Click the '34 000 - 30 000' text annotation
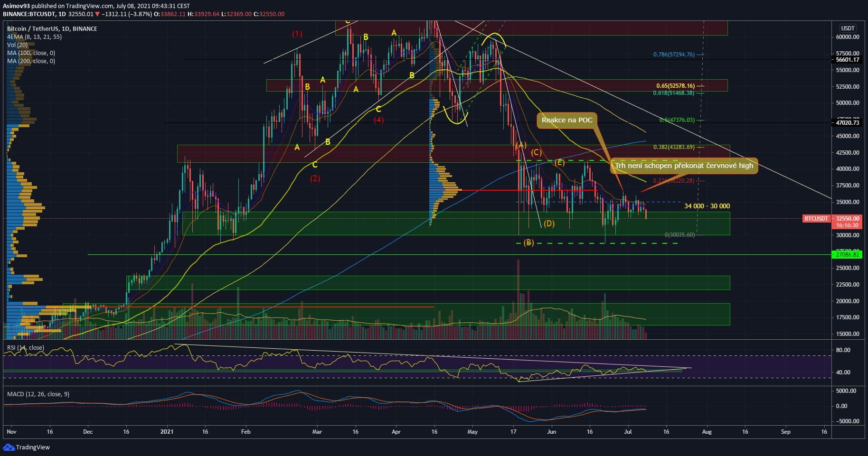The width and height of the screenshot is (868, 456). point(707,206)
